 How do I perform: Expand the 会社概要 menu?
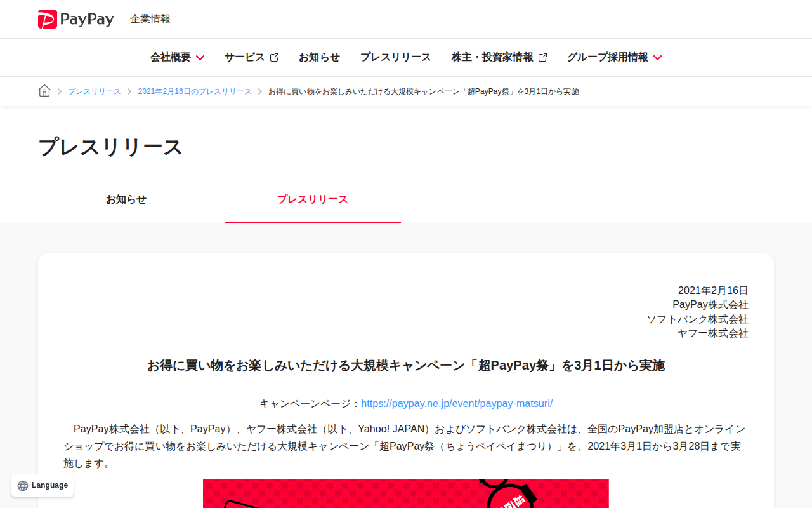pyautogui.click(x=177, y=57)
